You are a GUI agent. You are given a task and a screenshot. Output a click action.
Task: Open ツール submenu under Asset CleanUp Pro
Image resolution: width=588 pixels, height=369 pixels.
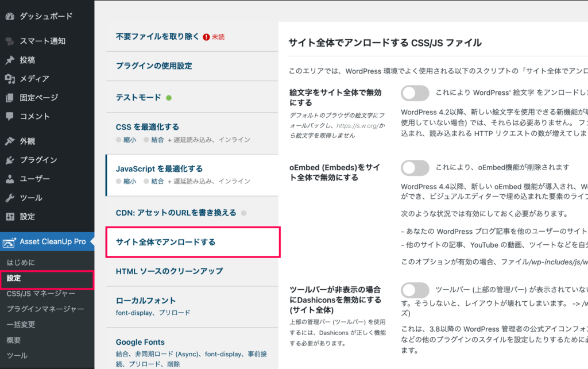point(17,355)
